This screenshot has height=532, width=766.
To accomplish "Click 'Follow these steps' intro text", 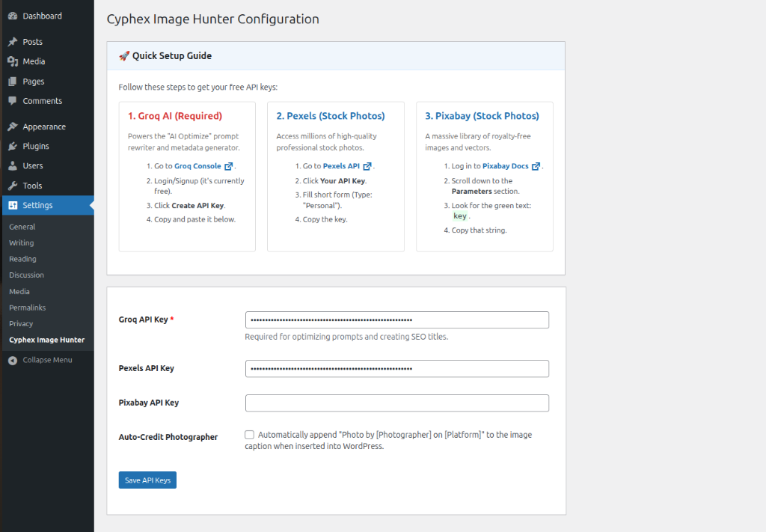I will [x=197, y=88].
